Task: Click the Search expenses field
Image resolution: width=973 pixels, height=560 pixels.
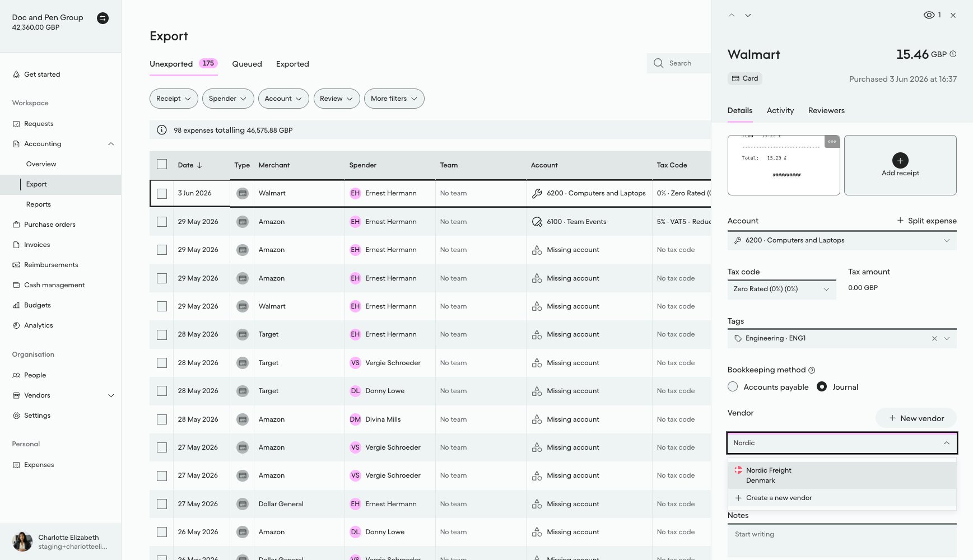Action: click(x=679, y=63)
